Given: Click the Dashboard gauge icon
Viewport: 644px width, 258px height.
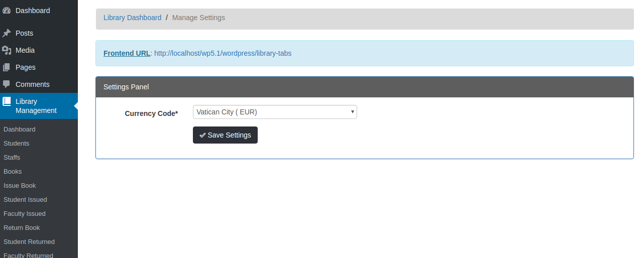Looking at the screenshot, I should pos(7,11).
